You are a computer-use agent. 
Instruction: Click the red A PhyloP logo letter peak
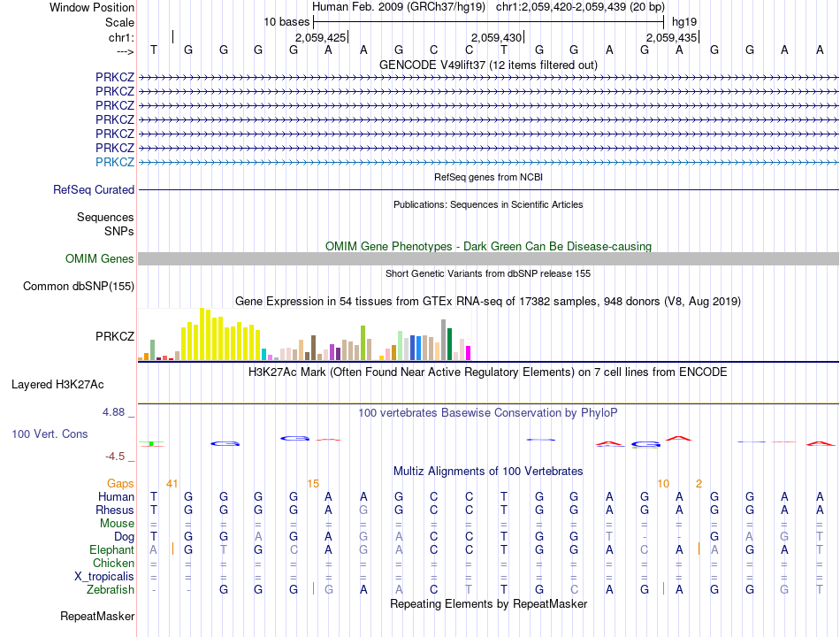coord(679,439)
